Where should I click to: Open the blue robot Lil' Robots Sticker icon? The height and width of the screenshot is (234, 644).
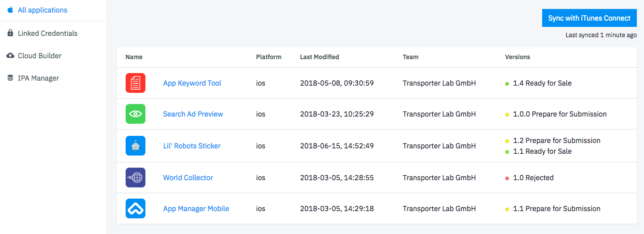136,146
